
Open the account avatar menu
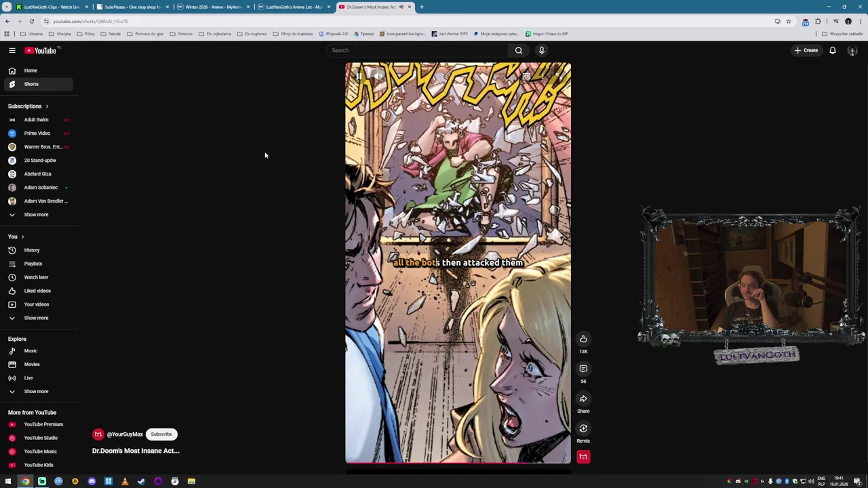coord(852,50)
